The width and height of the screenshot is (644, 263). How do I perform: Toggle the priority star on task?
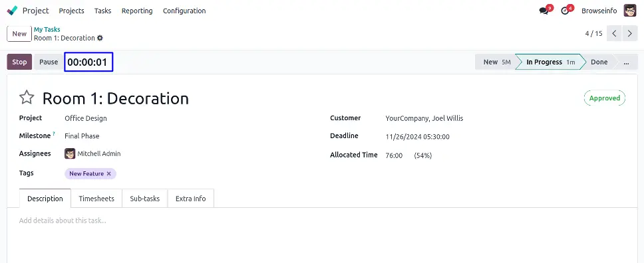pos(27,98)
